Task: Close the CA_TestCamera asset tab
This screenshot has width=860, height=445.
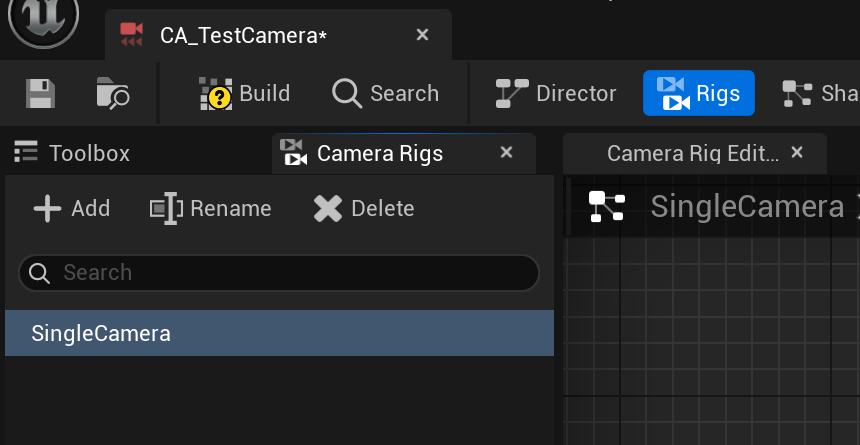Action: (x=422, y=35)
